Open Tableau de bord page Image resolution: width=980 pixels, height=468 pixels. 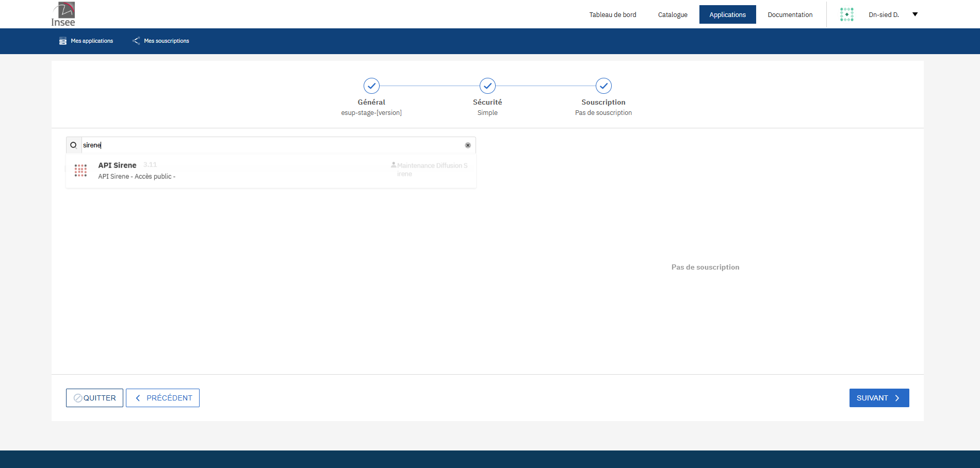(613, 14)
